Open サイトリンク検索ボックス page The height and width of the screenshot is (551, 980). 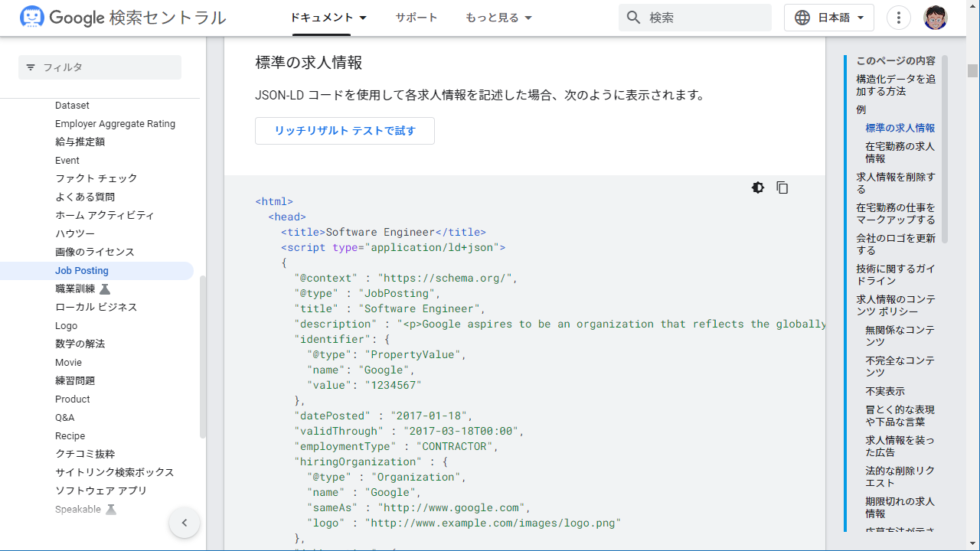115,472
